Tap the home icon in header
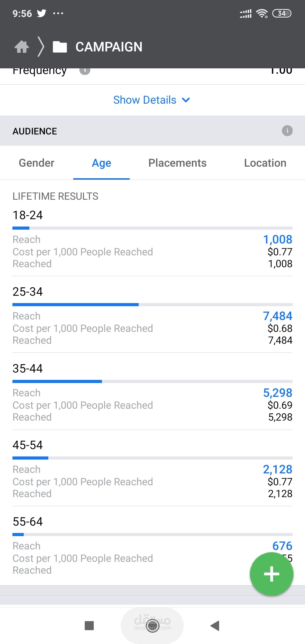 click(x=22, y=47)
